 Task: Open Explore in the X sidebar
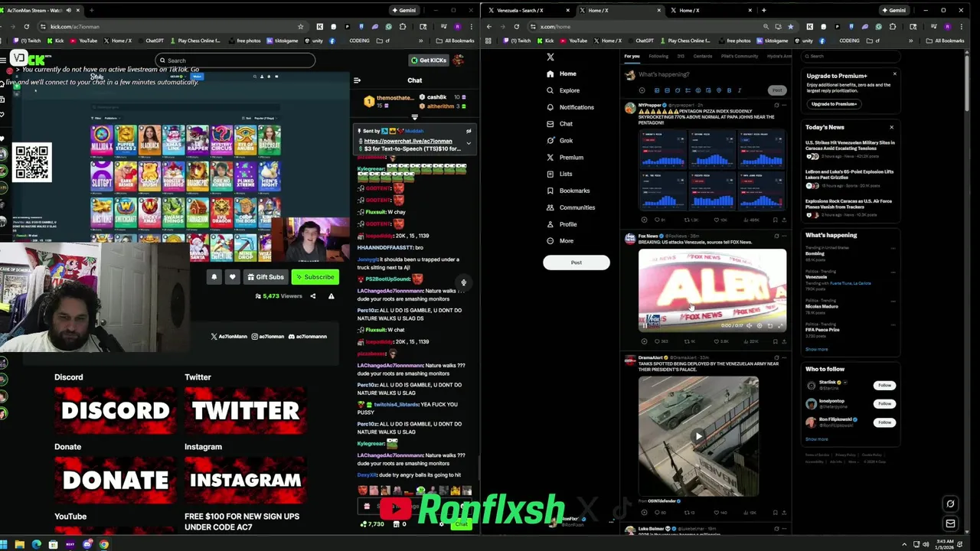[563, 90]
